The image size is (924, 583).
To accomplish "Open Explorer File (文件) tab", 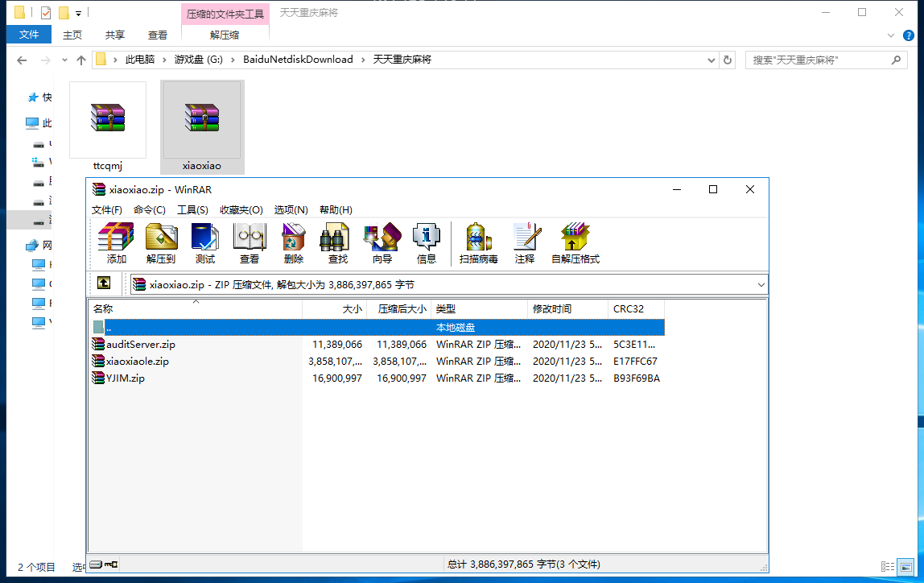I will pos(29,35).
